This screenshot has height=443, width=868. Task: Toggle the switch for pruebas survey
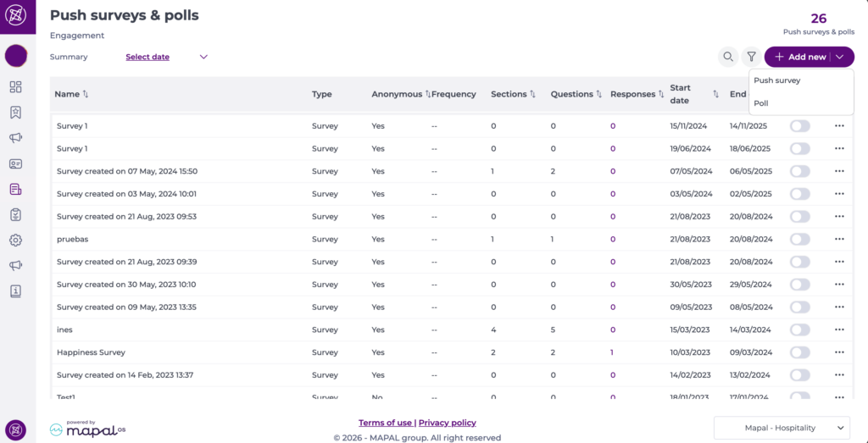point(799,239)
